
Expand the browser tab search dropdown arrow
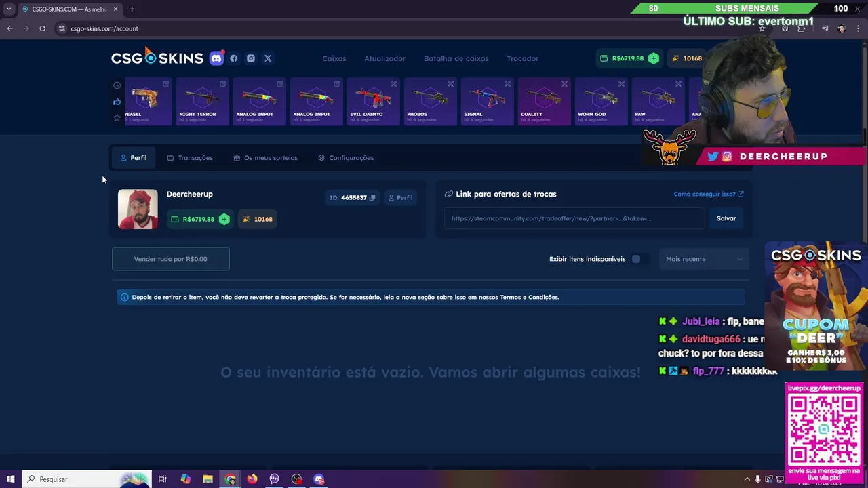8,9
